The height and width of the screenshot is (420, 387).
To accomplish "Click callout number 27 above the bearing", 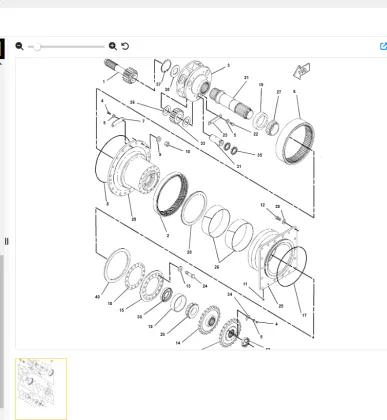I will [279, 92].
